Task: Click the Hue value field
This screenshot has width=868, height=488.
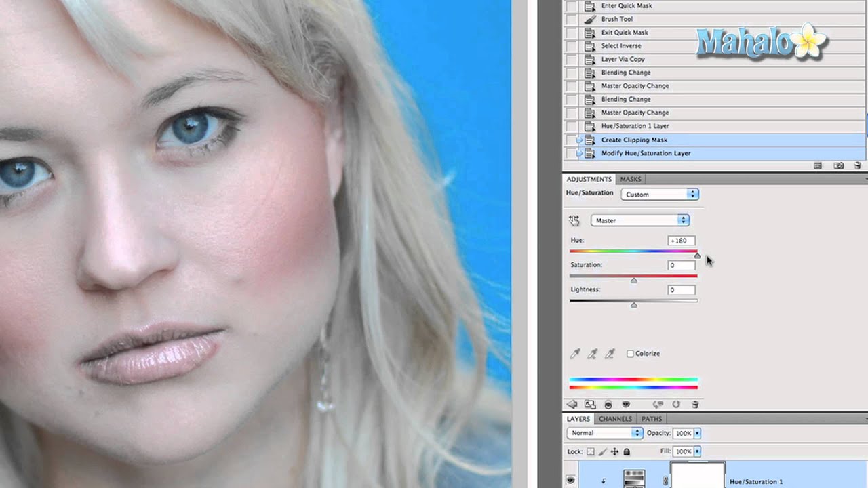Action: point(681,241)
